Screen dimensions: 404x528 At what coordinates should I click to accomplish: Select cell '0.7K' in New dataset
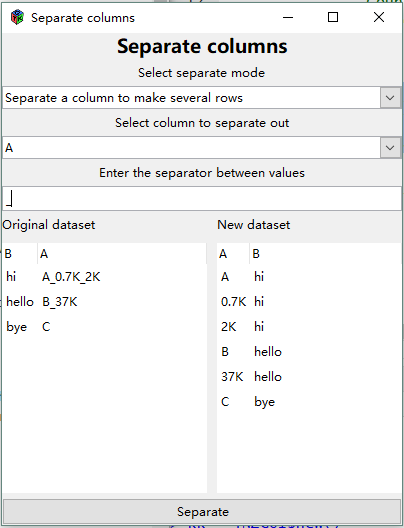(x=233, y=302)
